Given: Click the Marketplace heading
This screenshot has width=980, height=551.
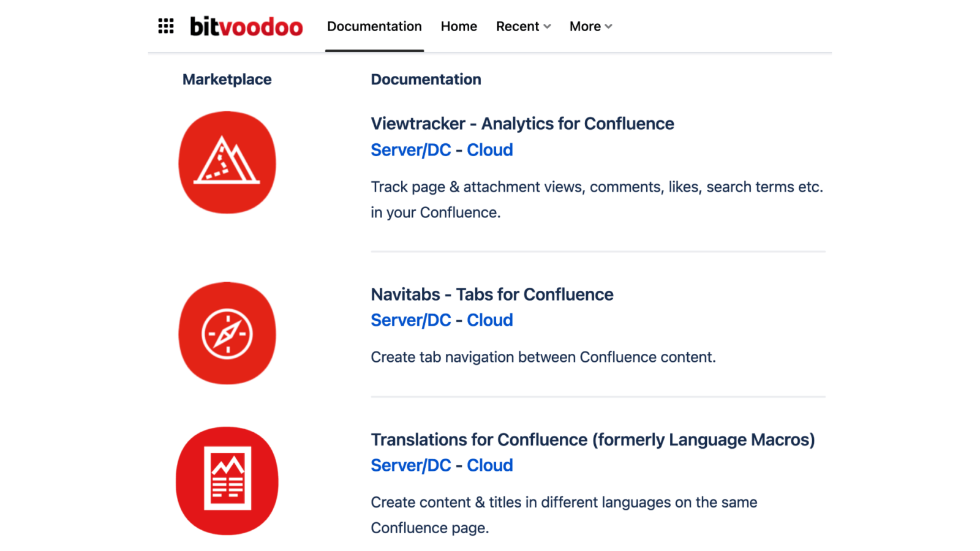Looking at the screenshot, I should [227, 79].
